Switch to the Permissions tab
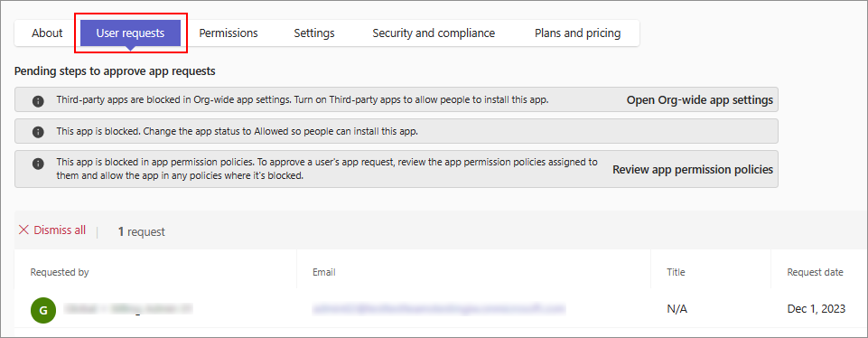Screen dimensions: 868x338 click(229, 33)
